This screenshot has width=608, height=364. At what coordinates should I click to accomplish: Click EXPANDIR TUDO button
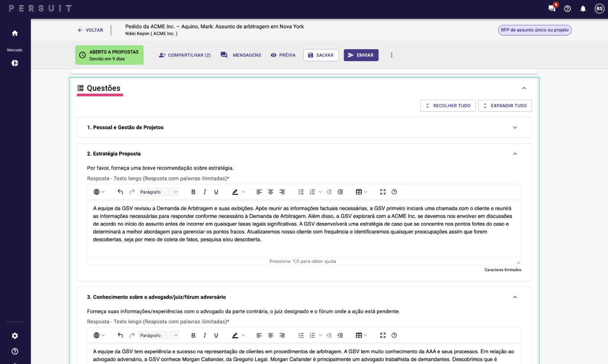click(x=505, y=106)
